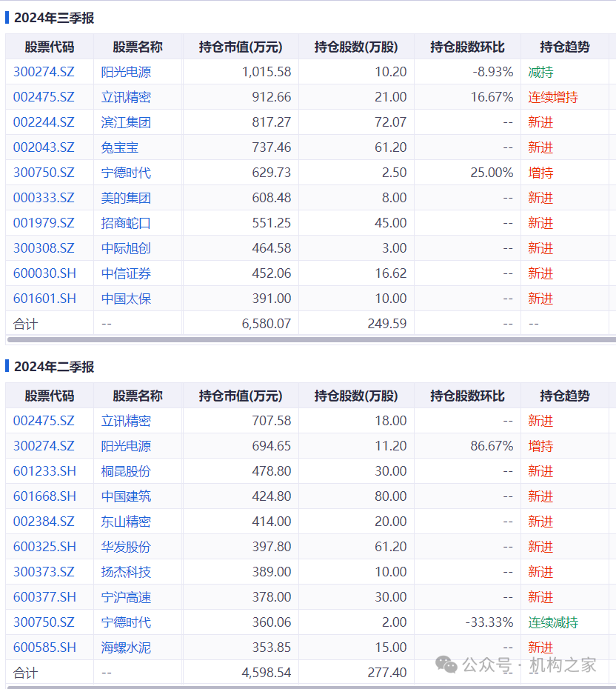The width and height of the screenshot is (616, 689).
Task: Select 股票代码 header in 2024年二季报 table
Action: (50, 396)
